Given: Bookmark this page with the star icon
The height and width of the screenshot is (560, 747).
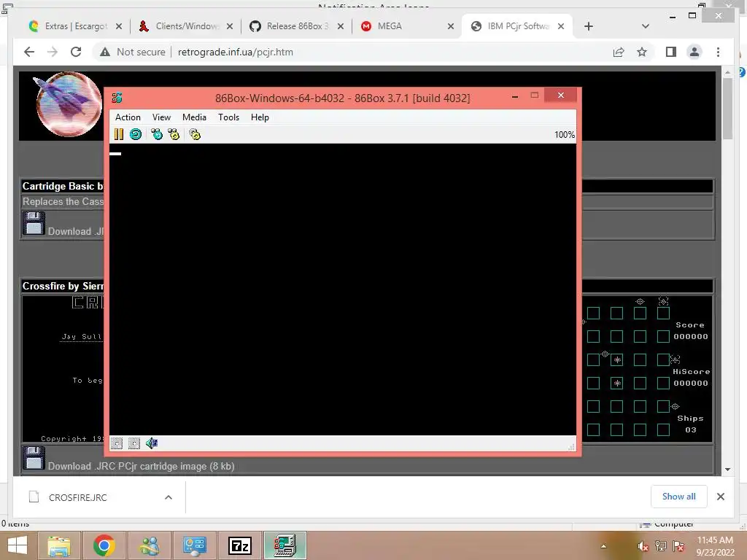Looking at the screenshot, I should [642, 52].
